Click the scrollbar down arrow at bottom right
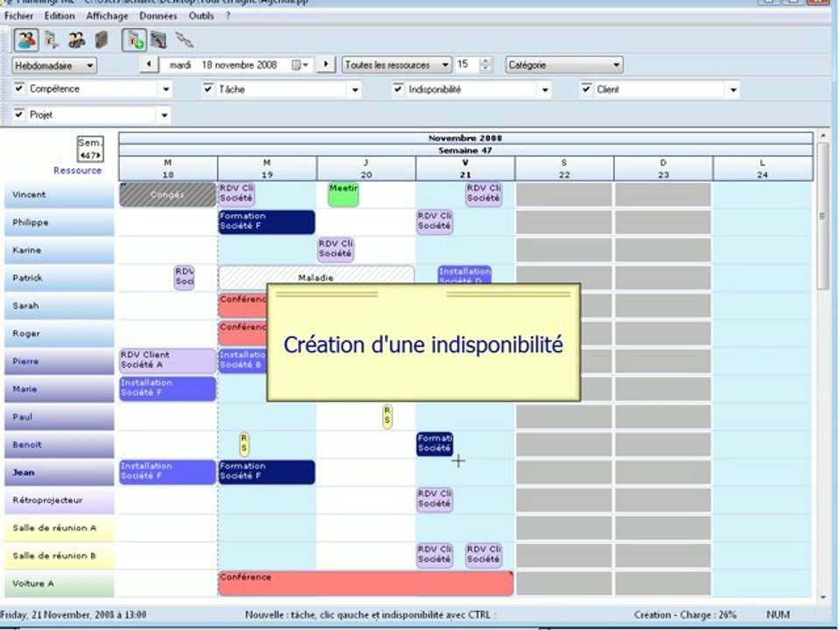840x630 pixels. pos(822,598)
